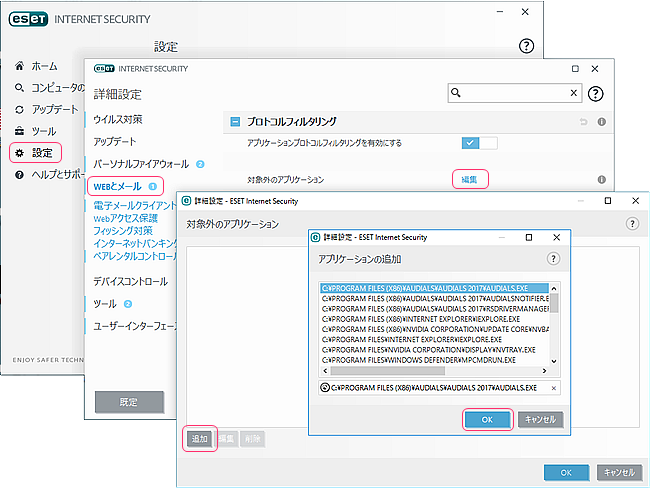Image resolution: width=650 pixels, height=488 pixels.
Task: Select パーソナルファイアウォール in 詳細設定 tree
Action: (141, 164)
